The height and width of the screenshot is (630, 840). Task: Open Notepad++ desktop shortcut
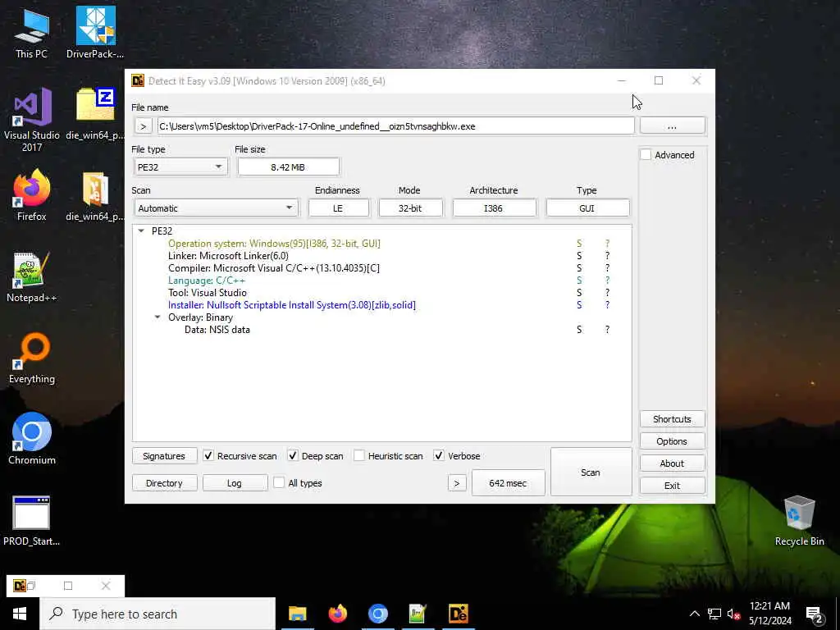[x=32, y=277]
